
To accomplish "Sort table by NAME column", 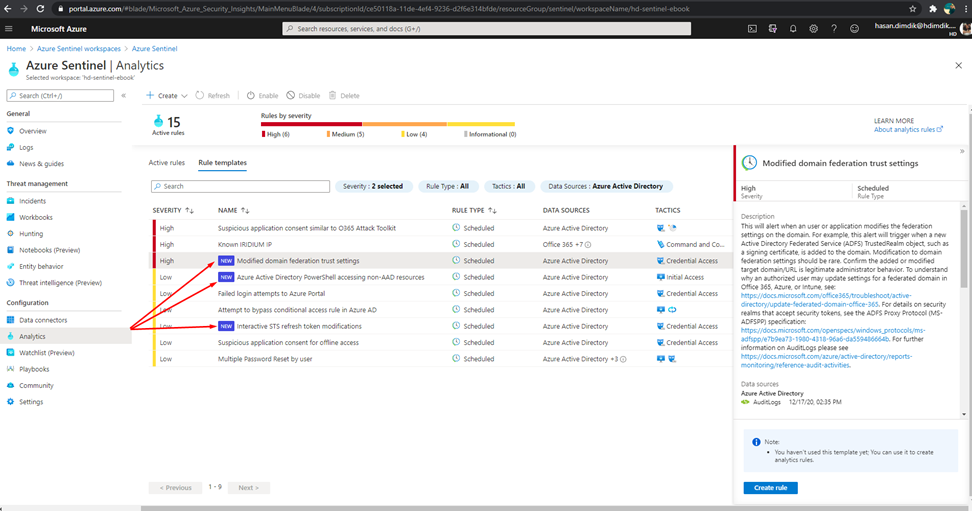I will (x=234, y=211).
